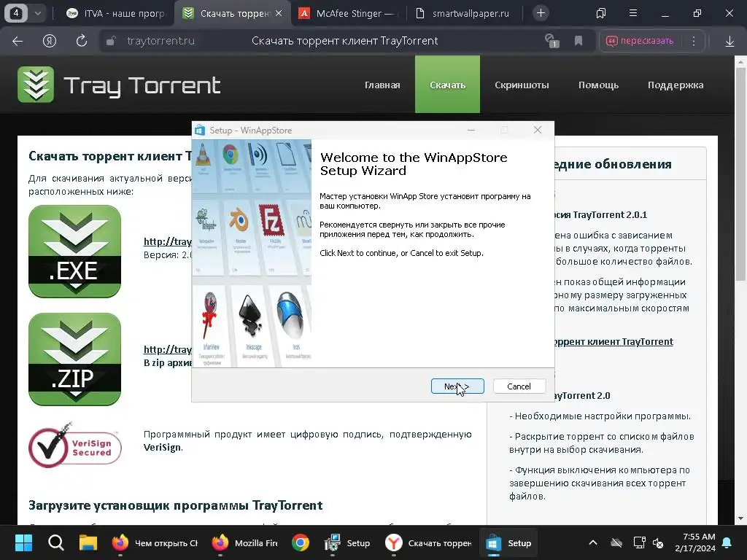
Task: Open the notification bell icon
Action: tap(727, 542)
